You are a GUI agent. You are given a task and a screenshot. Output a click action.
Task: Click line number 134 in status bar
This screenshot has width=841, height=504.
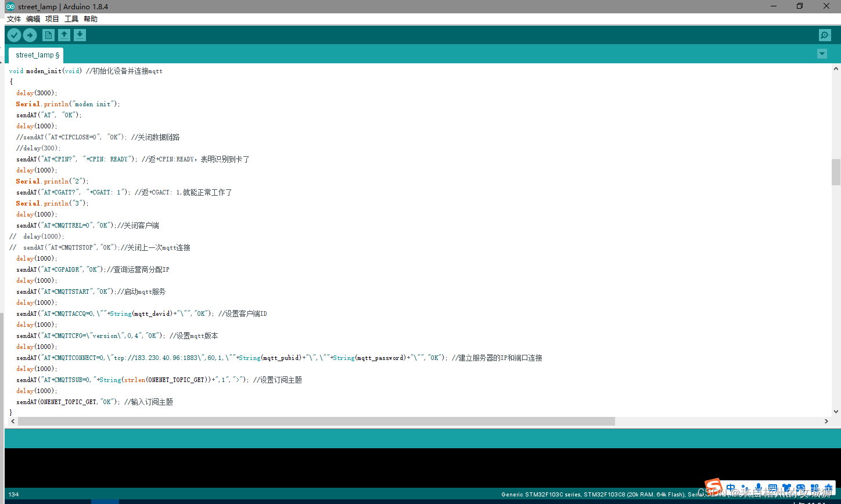(13, 495)
